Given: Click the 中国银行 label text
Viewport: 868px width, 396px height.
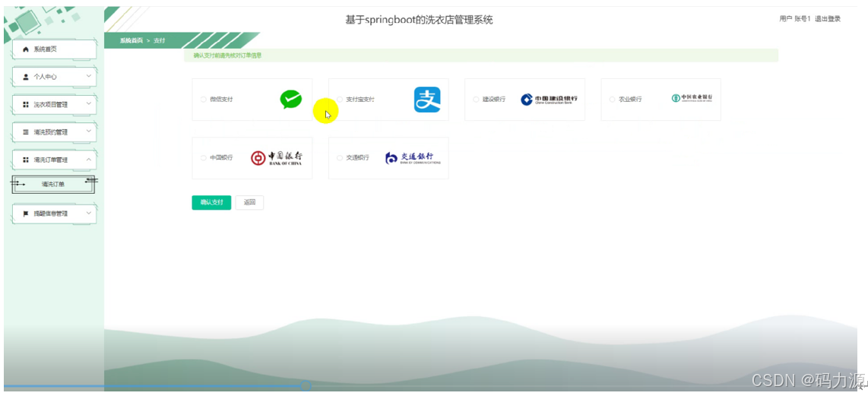Looking at the screenshot, I should 221,158.
